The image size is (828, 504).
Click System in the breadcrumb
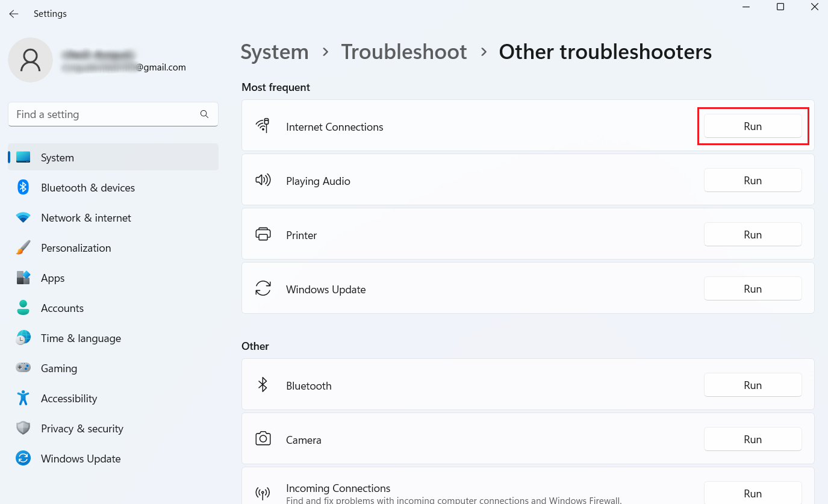[275, 52]
